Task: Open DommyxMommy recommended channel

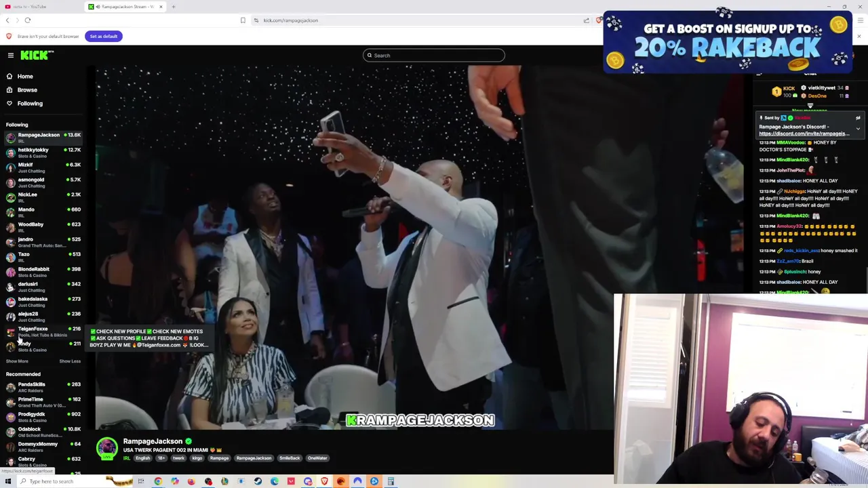Action: [x=43, y=446]
